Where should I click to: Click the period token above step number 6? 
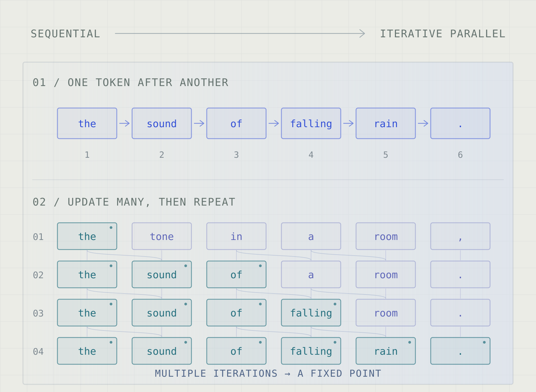(460, 123)
